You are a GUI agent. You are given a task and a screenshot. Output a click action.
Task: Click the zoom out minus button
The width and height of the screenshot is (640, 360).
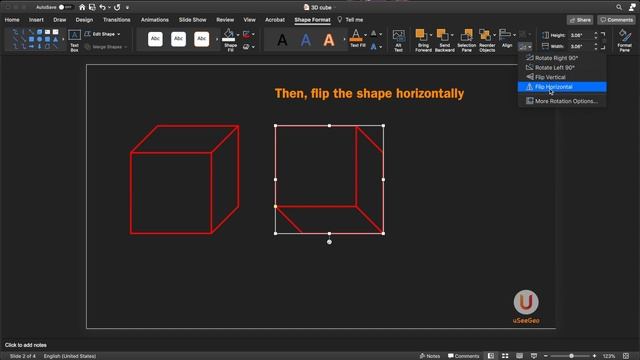tap(546, 356)
